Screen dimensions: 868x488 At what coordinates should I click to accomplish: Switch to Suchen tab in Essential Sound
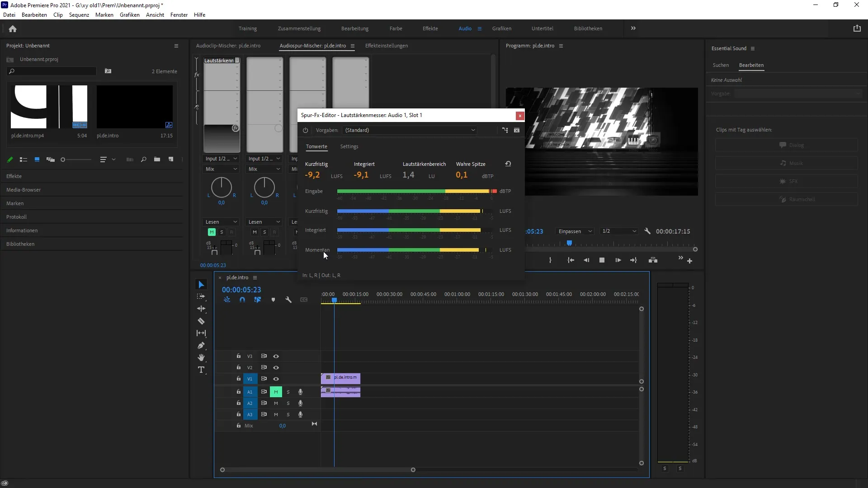(721, 65)
